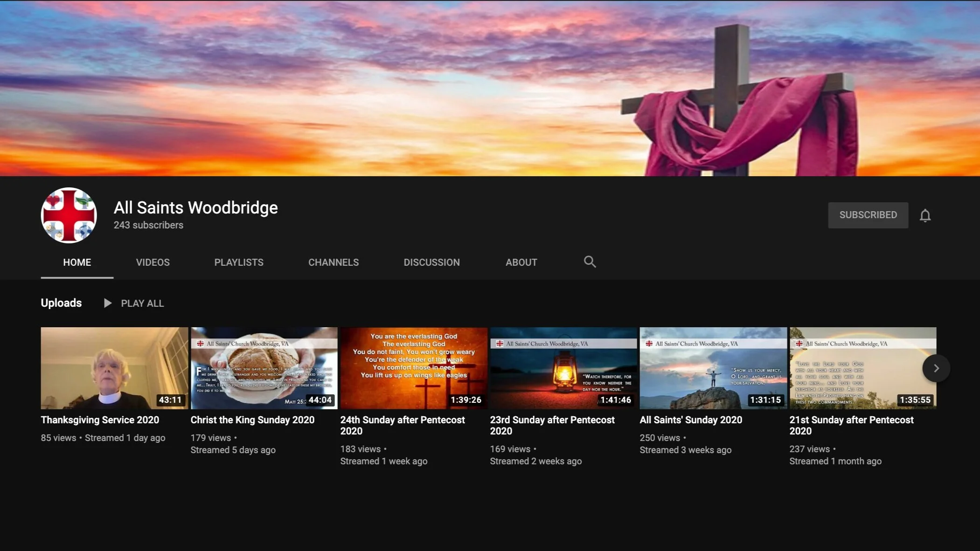This screenshot has height=551, width=980.
Task: Toggle the Subscribed button
Action: 868,215
